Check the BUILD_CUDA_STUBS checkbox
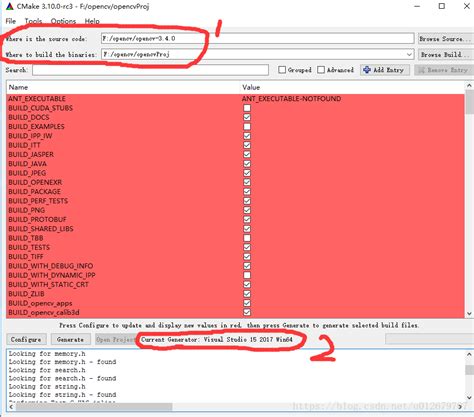This screenshot has width=474, height=417. point(247,108)
